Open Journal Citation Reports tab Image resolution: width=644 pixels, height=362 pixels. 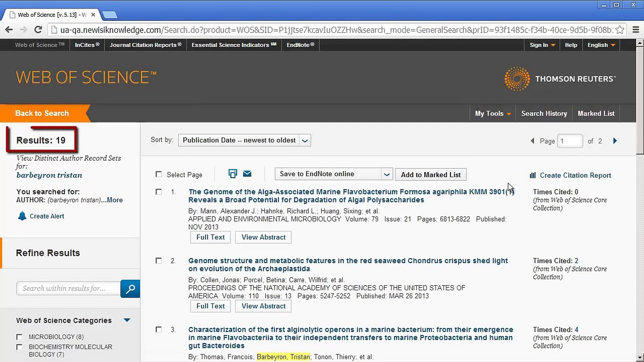(x=145, y=45)
